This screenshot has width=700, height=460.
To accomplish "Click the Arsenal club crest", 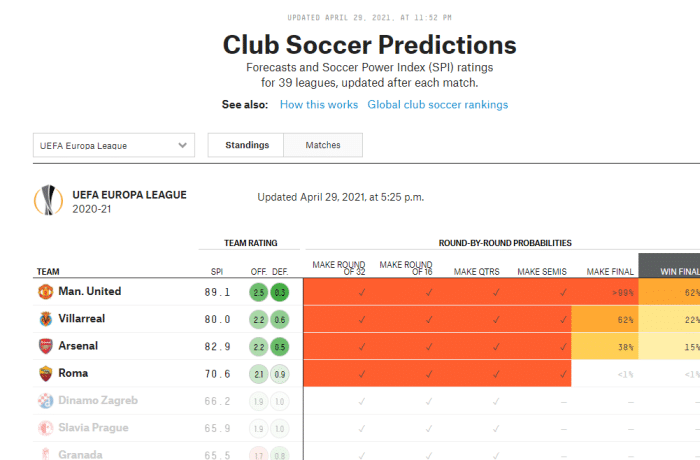I will [x=46, y=346].
